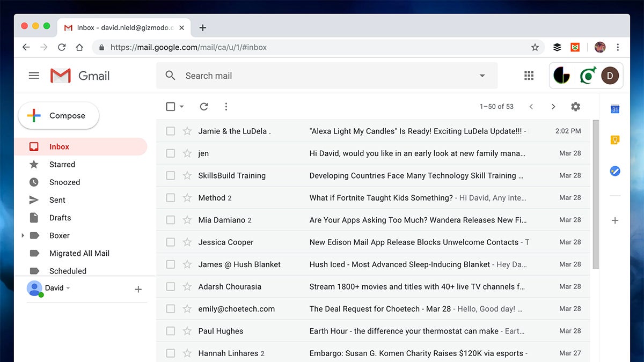Screen dimensions: 644x362
Task: Open the Starred folder
Action: (62, 164)
